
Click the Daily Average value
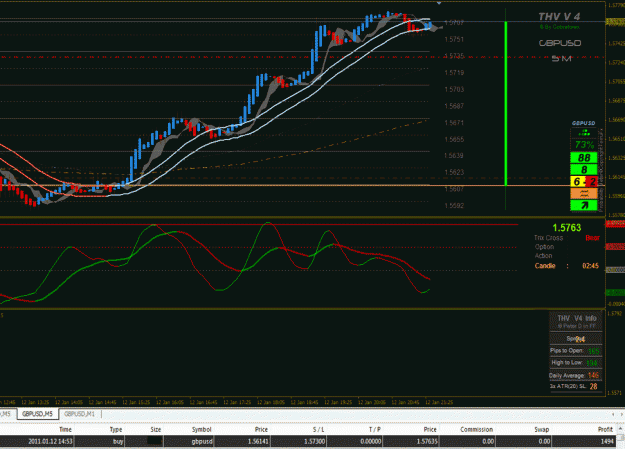(x=593, y=375)
